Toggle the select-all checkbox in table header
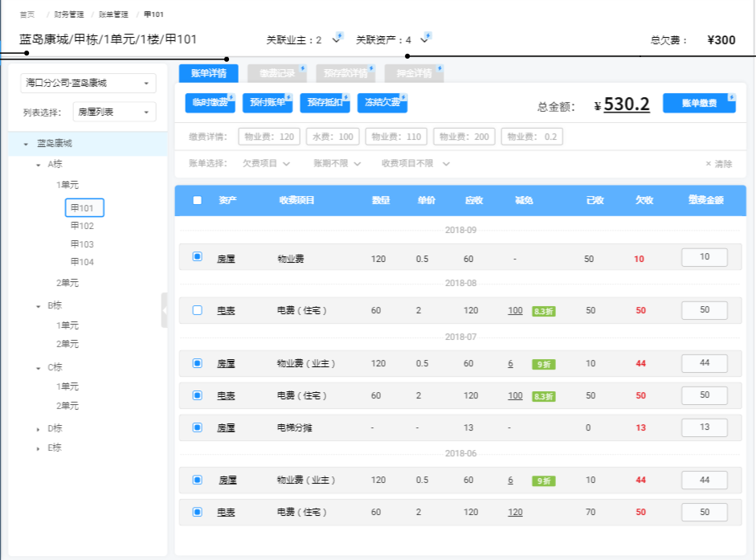The width and height of the screenshot is (756, 560). (198, 200)
